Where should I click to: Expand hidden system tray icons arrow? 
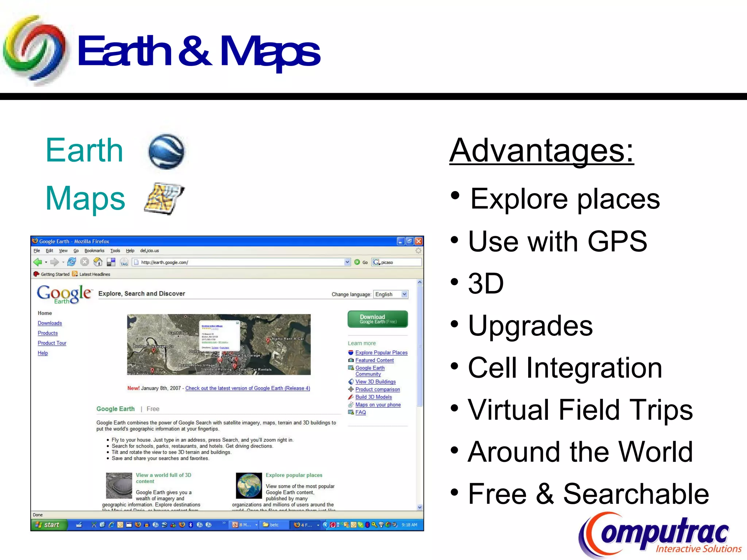pos(325,525)
